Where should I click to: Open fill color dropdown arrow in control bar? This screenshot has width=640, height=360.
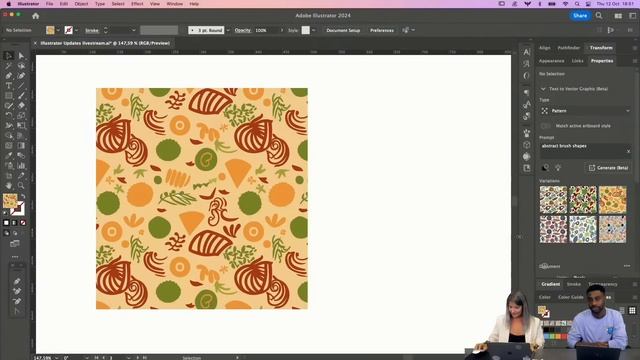coord(58,30)
